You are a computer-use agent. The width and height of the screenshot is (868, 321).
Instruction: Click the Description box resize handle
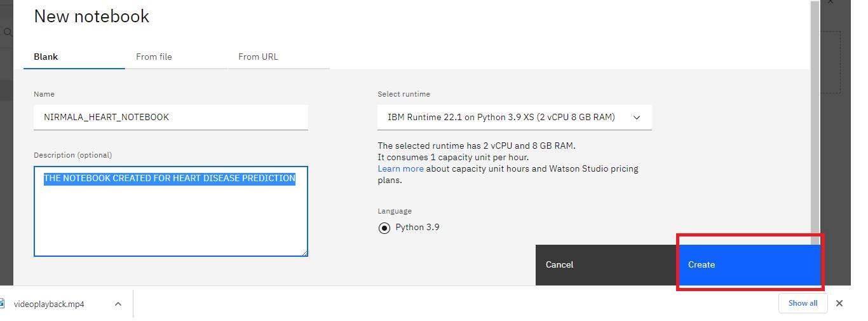point(304,253)
